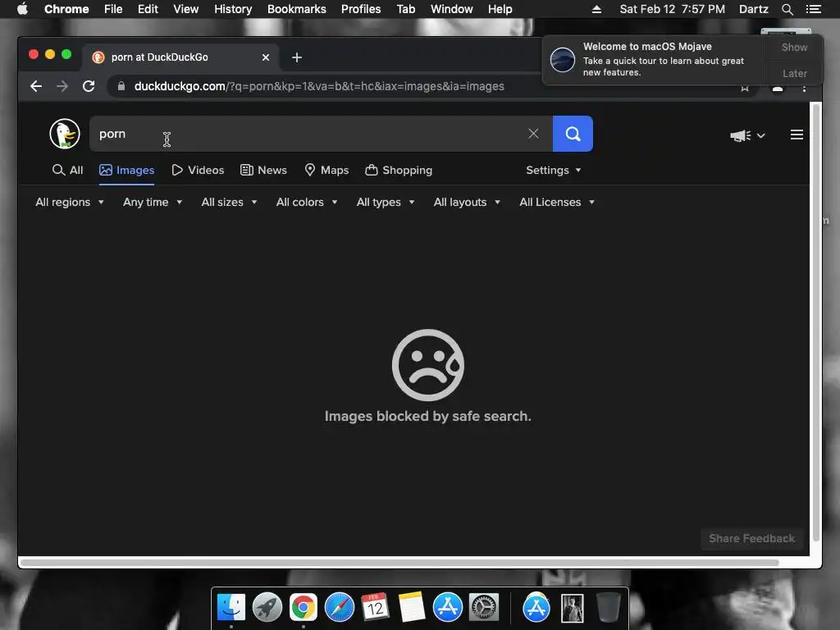Expand the All regions filter

coord(69,202)
